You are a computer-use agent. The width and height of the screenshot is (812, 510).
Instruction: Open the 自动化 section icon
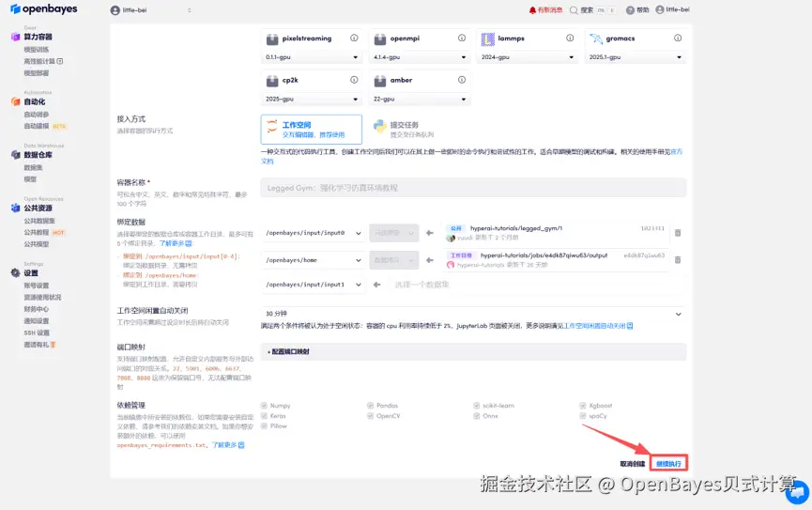coord(16,101)
